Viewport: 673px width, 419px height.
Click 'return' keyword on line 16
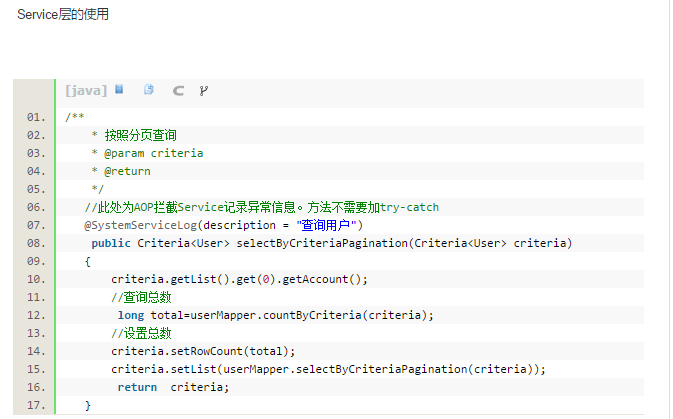(x=137, y=388)
